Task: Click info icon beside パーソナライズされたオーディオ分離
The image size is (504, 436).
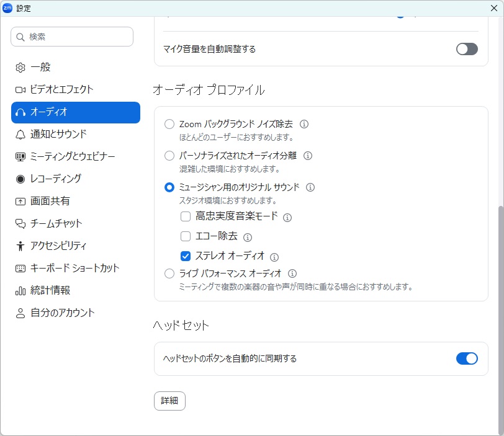Action: (308, 156)
